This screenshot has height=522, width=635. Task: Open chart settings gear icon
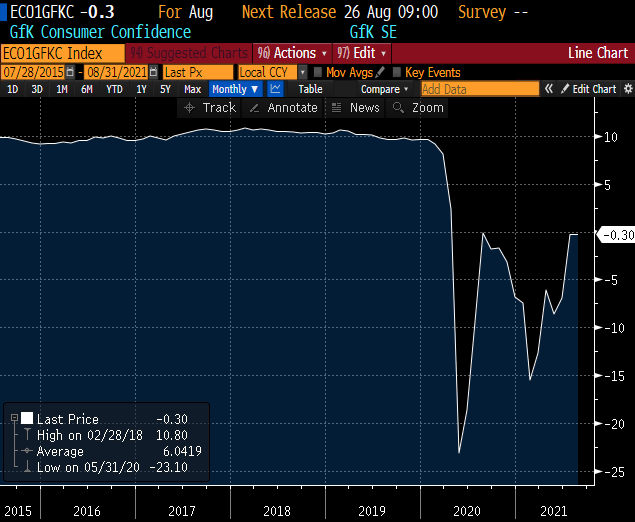point(627,89)
